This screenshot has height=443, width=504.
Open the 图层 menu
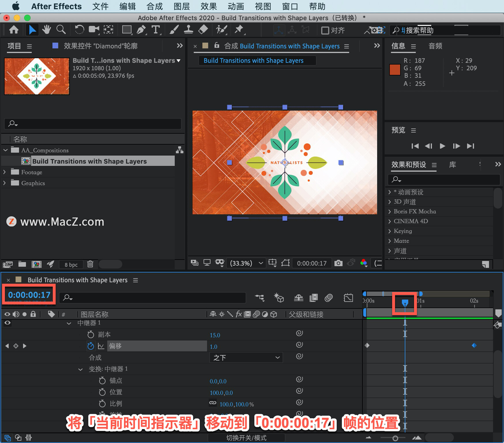pyautogui.click(x=182, y=6)
